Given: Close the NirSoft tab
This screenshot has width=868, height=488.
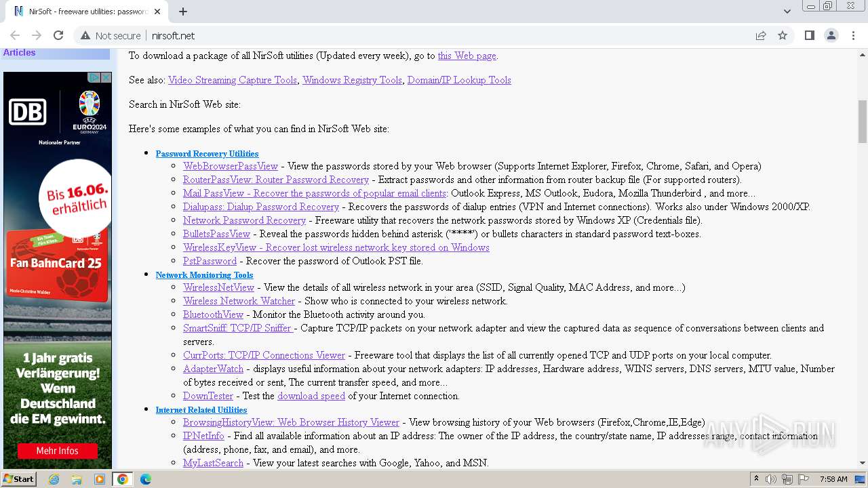Looking at the screenshot, I should (158, 12).
